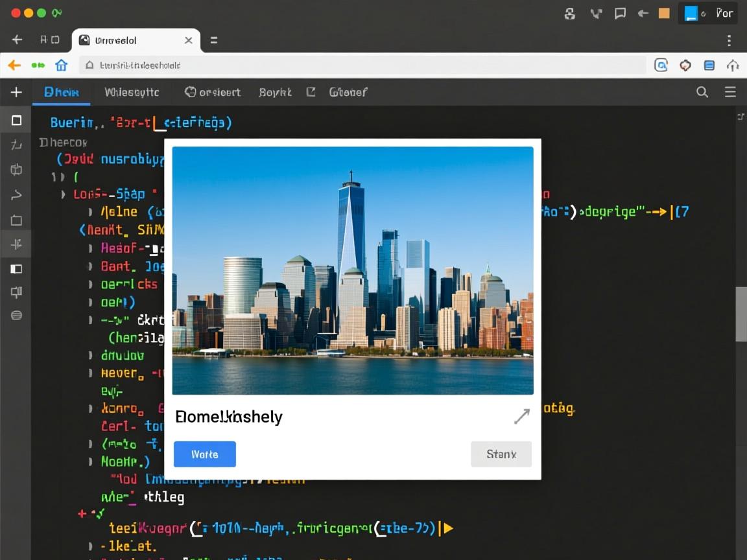Expand the Loas--Spap tree node arrow

(63, 194)
